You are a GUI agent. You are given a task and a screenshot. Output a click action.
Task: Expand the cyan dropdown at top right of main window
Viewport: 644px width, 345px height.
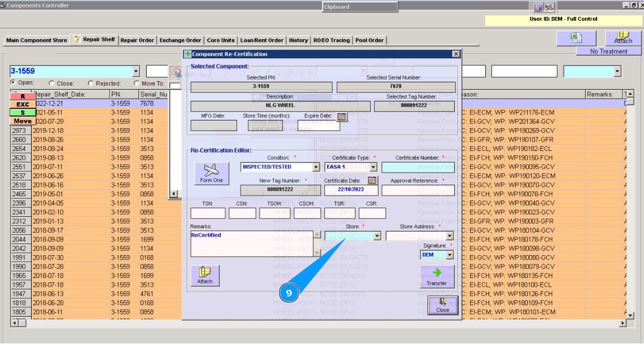617,71
